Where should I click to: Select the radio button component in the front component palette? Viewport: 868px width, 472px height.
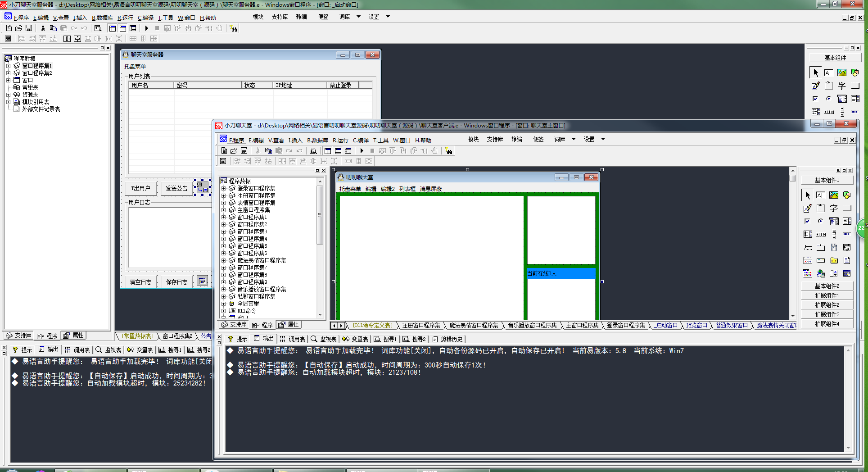pos(821,221)
